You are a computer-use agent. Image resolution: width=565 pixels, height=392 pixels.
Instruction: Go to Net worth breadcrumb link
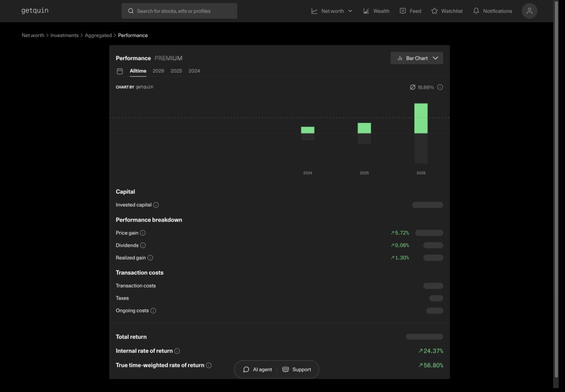[x=33, y=35]
